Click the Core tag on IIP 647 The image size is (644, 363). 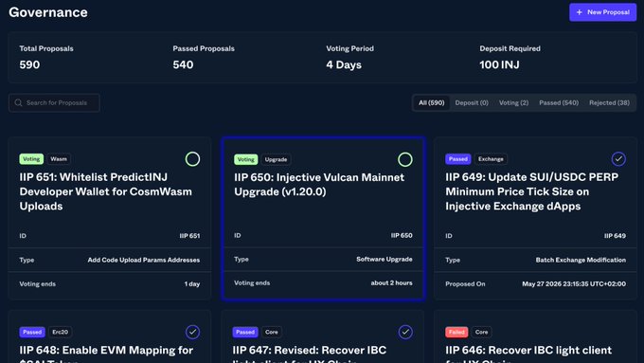272,332
